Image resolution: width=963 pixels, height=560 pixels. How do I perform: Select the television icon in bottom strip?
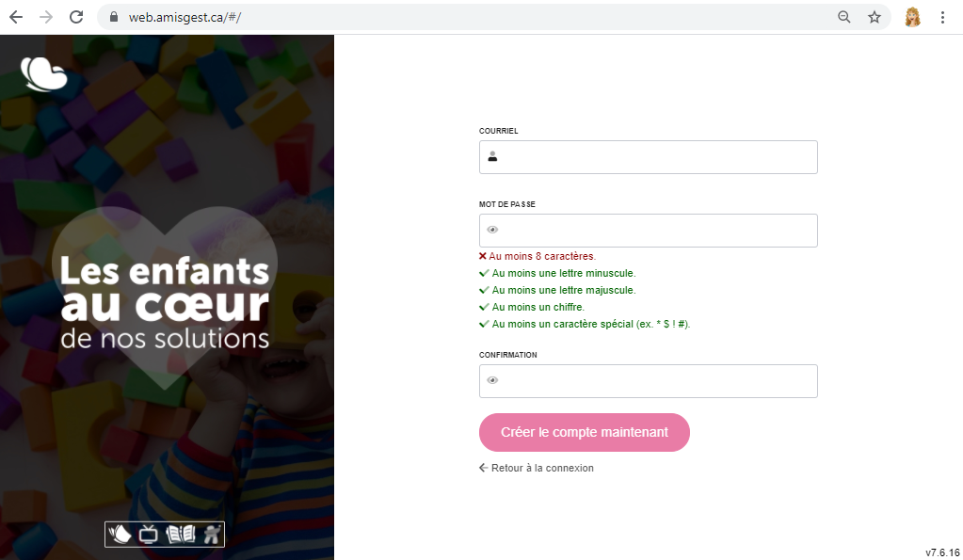tap(148, 535)
